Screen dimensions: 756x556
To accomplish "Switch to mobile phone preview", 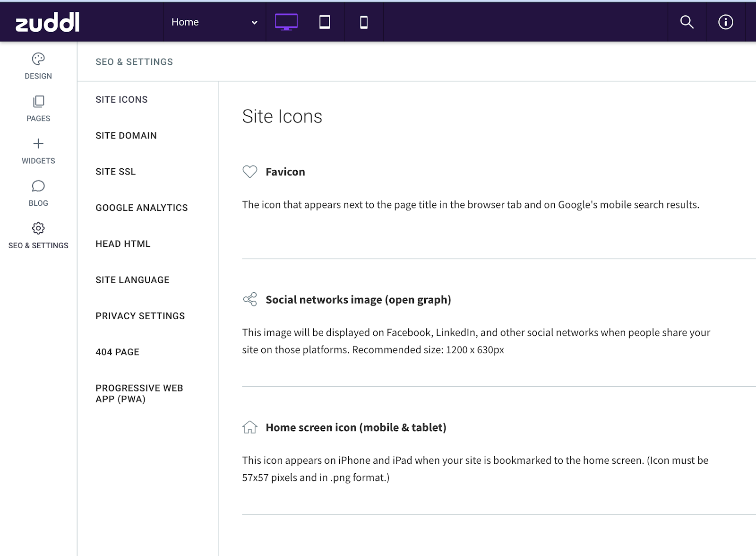I will click(364, 22).
